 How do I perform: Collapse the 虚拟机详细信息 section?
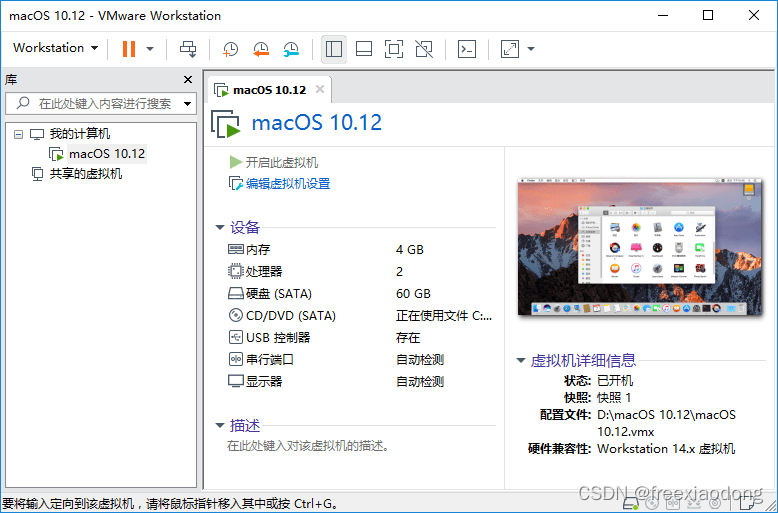tap(520, 360)
